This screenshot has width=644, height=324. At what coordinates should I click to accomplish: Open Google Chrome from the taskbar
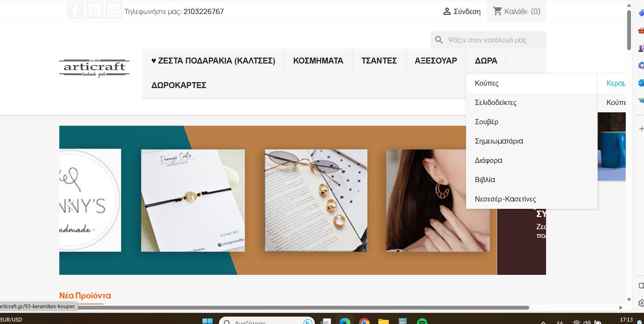364,321
